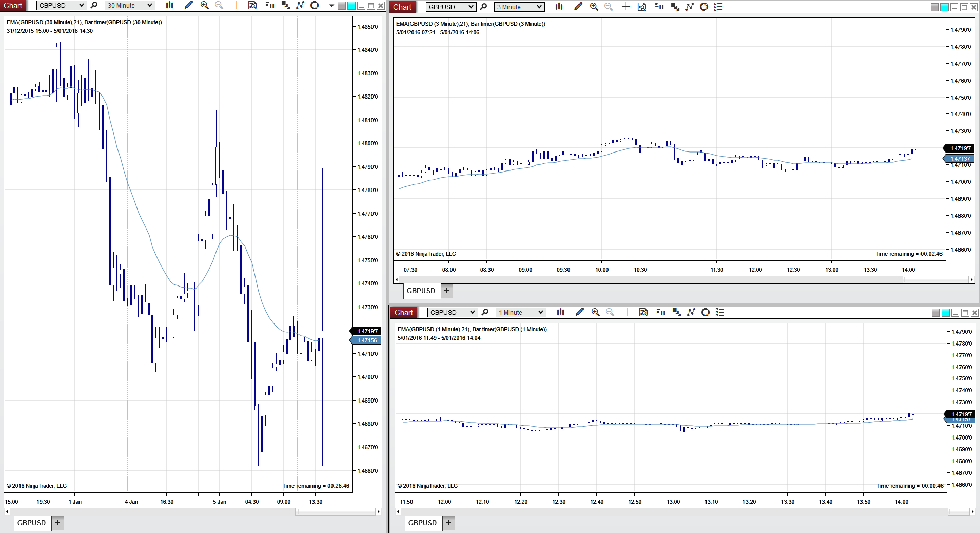This screenshot has width=980, height=533.
Task: Click gray link button in 3 Minute window
Action: click(935, 7)
